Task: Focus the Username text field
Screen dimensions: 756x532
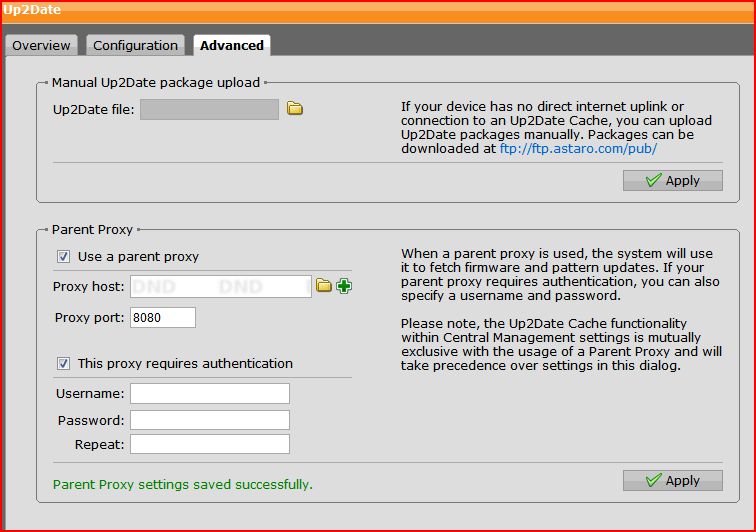Action: tap(209, 394)
